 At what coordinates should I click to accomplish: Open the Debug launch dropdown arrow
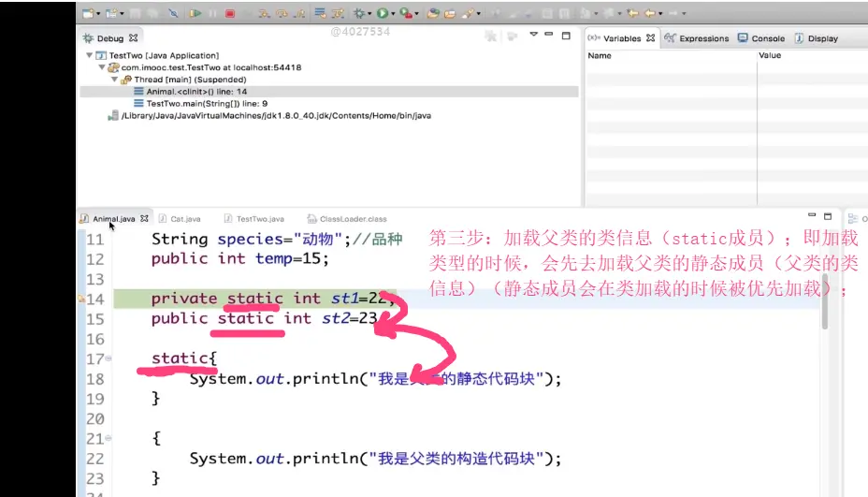tap(369, 14)
